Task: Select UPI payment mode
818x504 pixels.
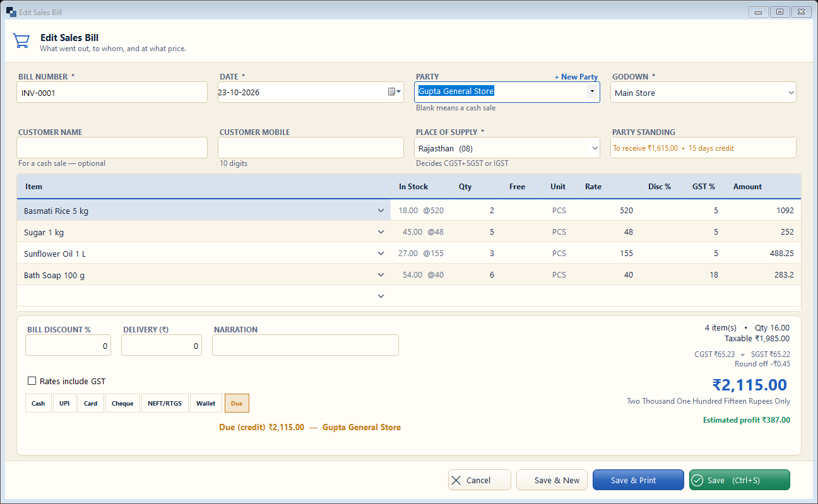Action: point(64,403)
